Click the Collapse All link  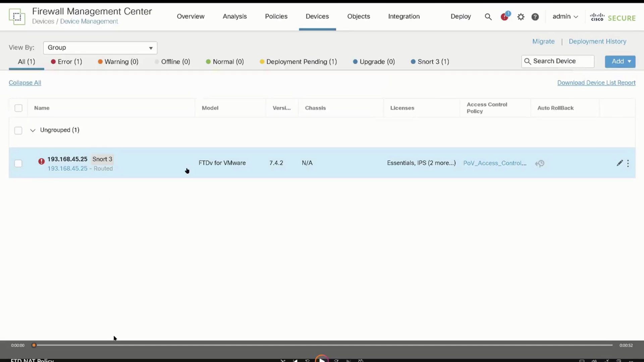point(25,83)
